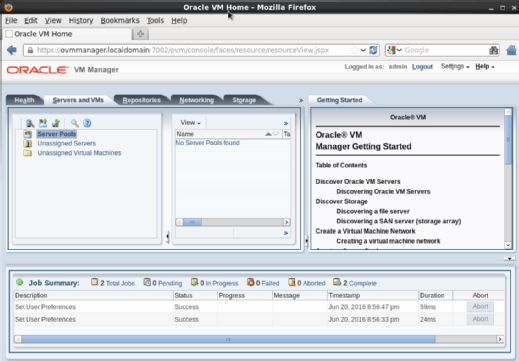Open Creating a virtual machine network link

(388, 241)
